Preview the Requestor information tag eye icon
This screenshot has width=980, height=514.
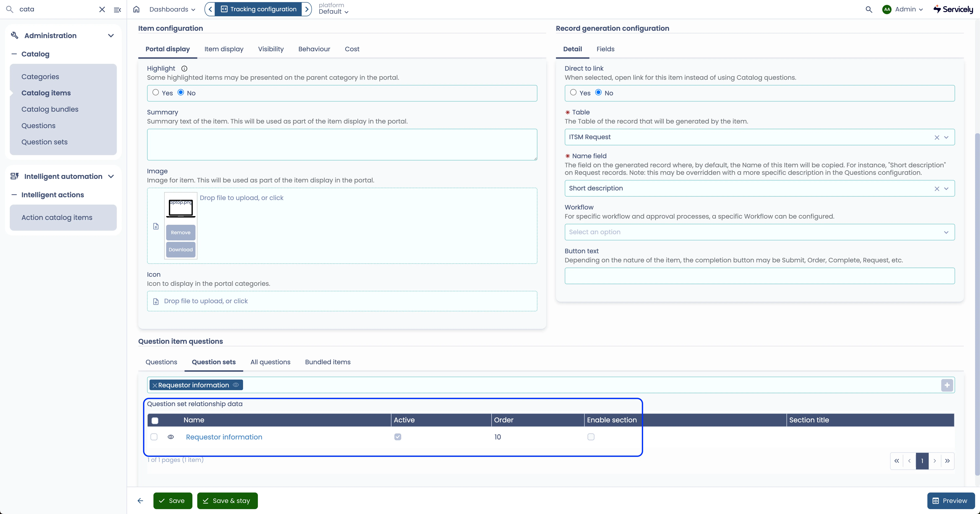point(236,385)
